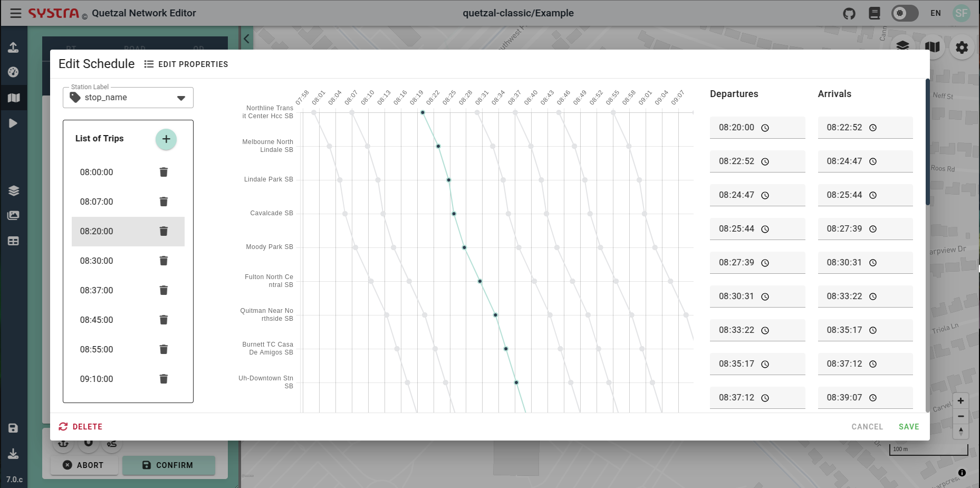Screen dimensions: 980x488
Task: Open the import upload sidebar icon
Action: coord(14,47)
